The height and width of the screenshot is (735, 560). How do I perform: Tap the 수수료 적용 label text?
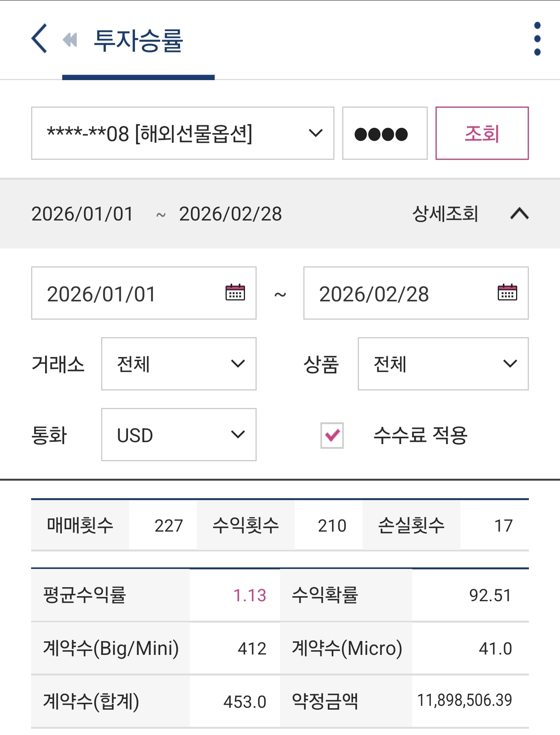tap(420, 435)
